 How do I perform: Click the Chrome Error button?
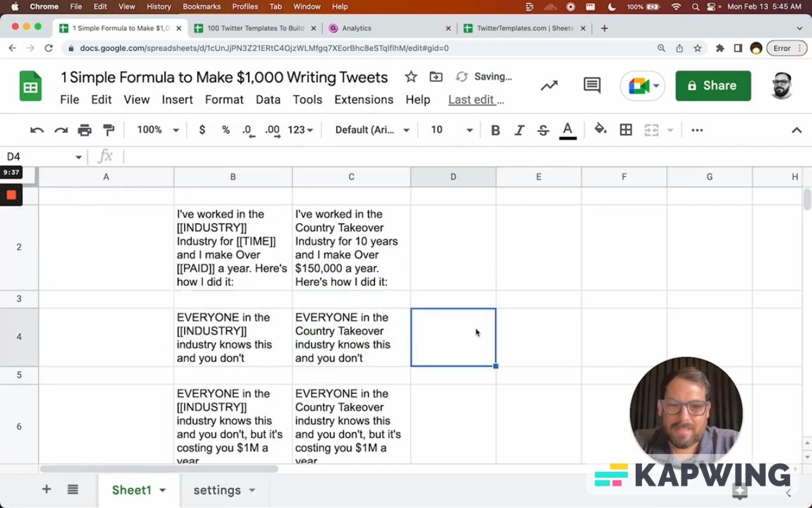[x=787, y=48]
